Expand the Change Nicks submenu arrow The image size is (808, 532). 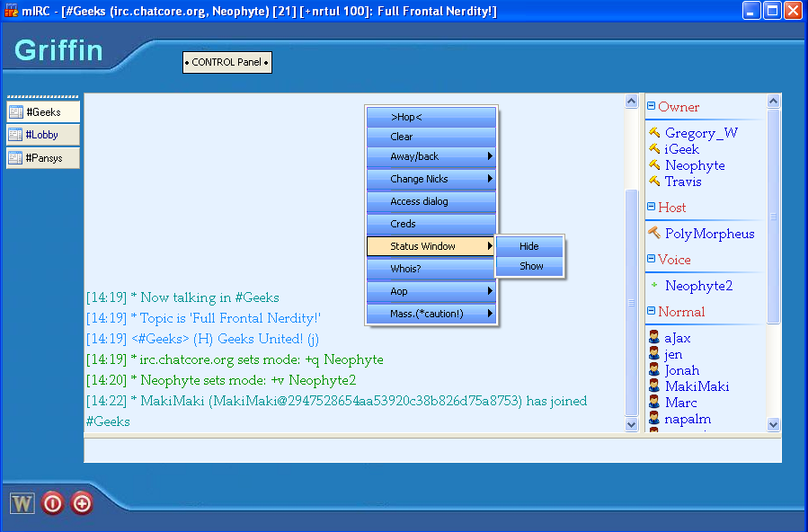coord(490,179)
